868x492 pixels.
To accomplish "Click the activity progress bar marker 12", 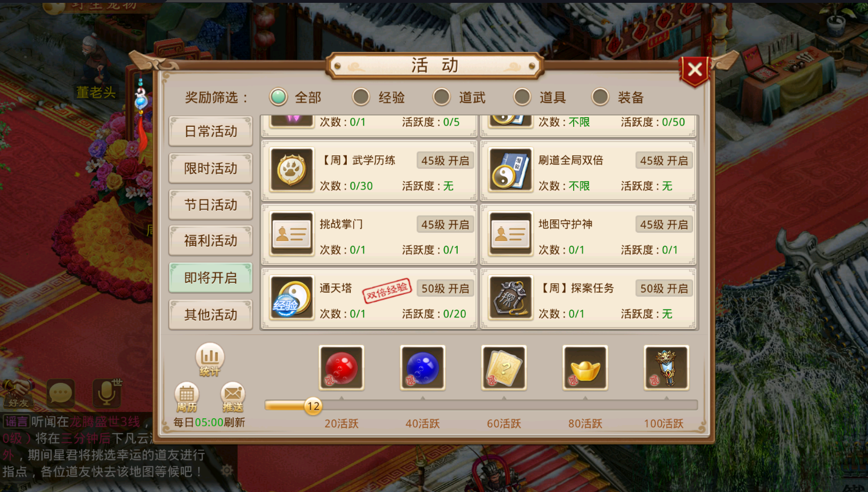I will click(313, 406).
